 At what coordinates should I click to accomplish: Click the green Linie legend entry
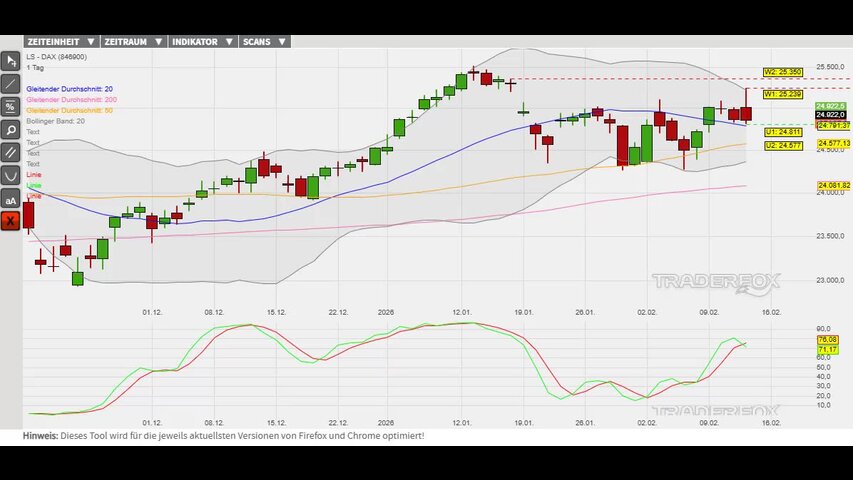click(34, 185)
